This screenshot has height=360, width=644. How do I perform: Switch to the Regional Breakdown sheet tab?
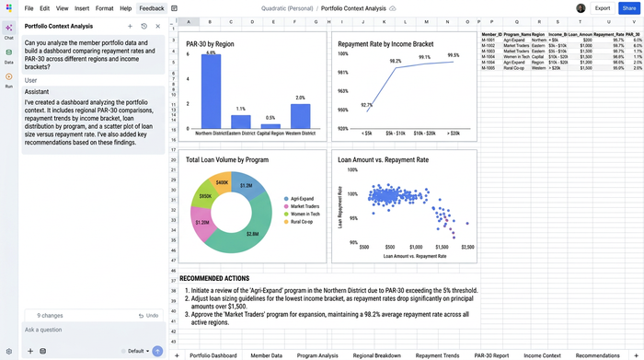pos(376,355)
